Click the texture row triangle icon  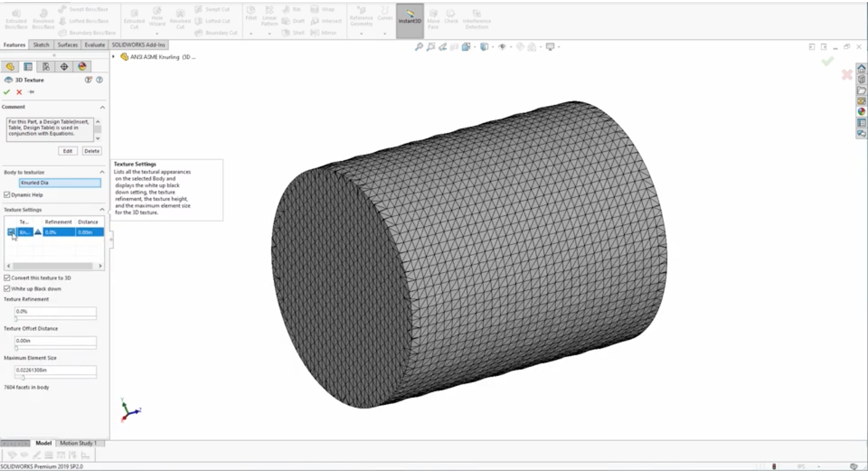tap(38, 232)
